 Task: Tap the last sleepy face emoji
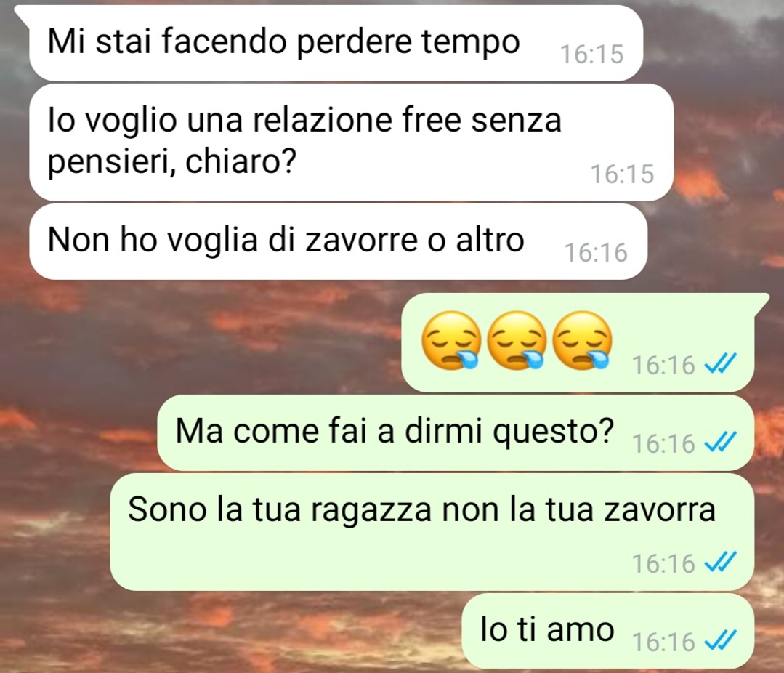point(583,341)
